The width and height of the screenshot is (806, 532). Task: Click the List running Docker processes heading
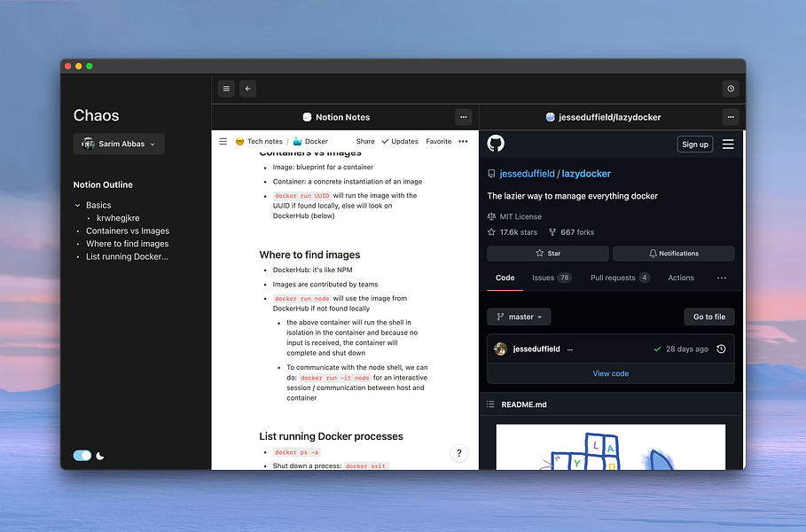[x=331, y=436]
